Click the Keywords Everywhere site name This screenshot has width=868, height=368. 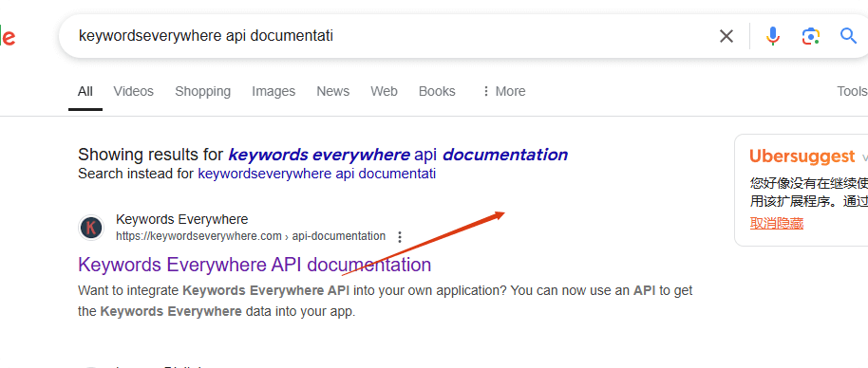pos(182,219)
